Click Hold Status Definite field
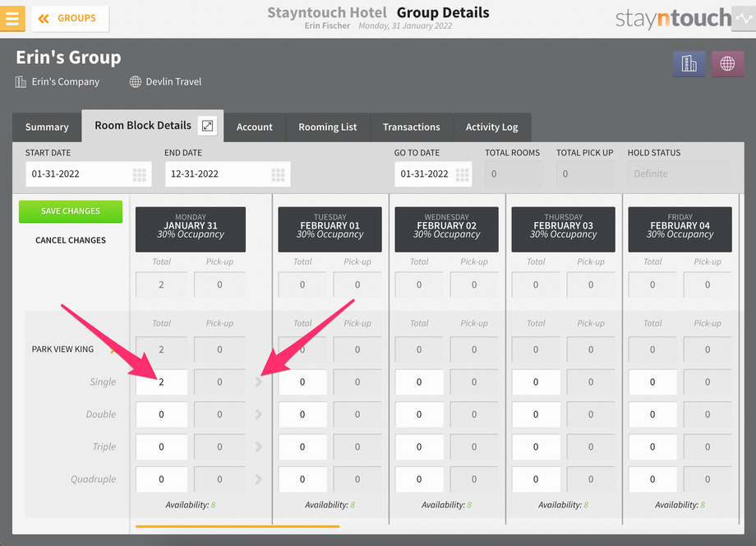Image resolution: width=756 pixels, height=546 pixels. pyautogui.click(x=680, y=174)
